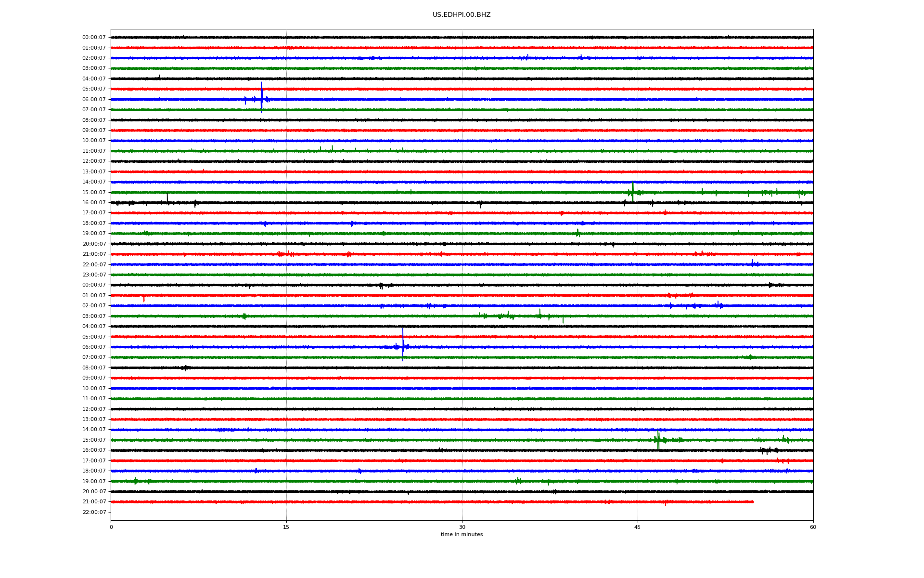This screenshot has width=924, height=578.
Task: Click the 'time in minutes' axis label
Action: (462, 535)
